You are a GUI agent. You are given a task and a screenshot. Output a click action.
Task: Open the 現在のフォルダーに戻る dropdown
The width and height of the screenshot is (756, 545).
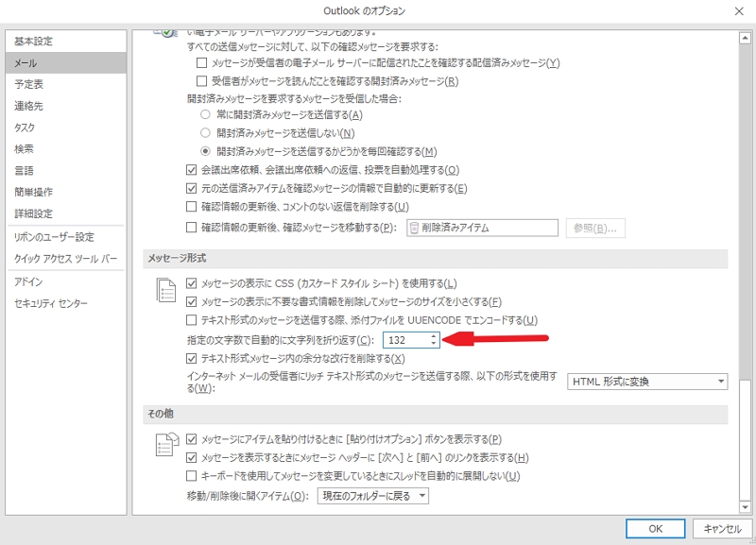[372, 496]
